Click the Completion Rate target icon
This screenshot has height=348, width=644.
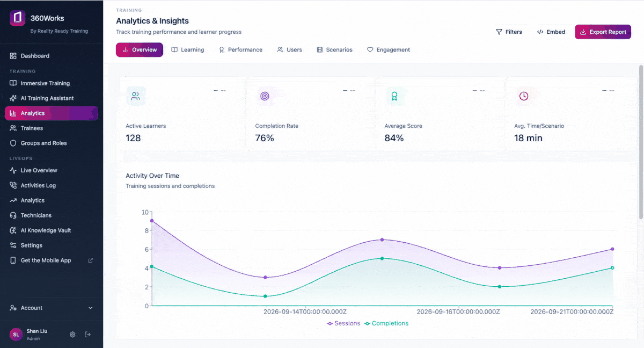coord(265,96)
